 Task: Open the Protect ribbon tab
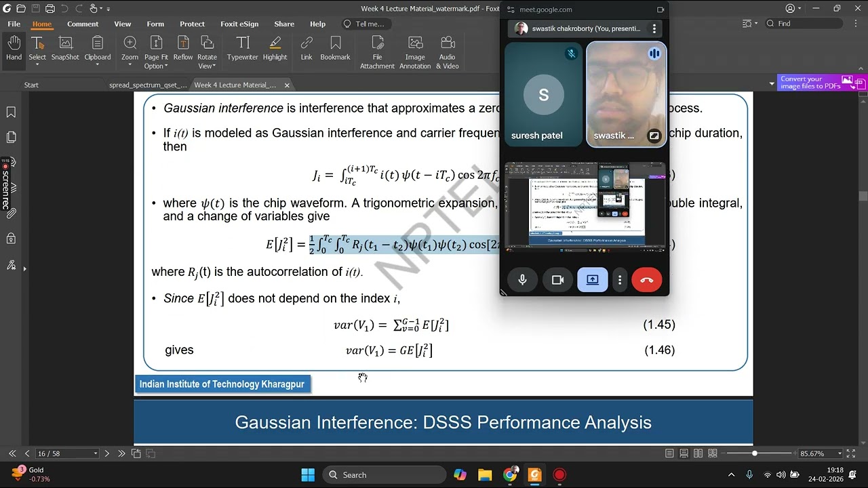pyautogui.click(x=192, y=24)
